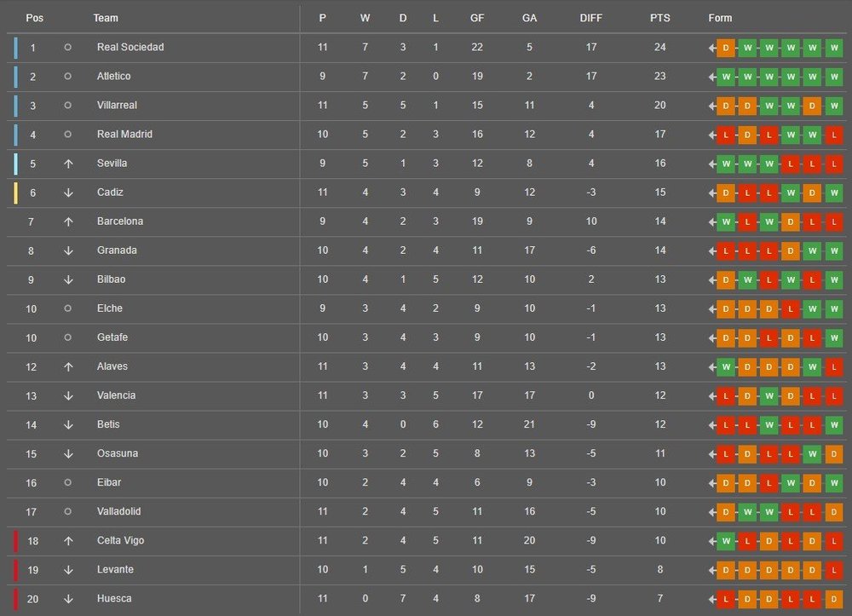Viewport: 852px width, 616px height.
Task: Click the GF column header
Action: click(x=477, y=18)
